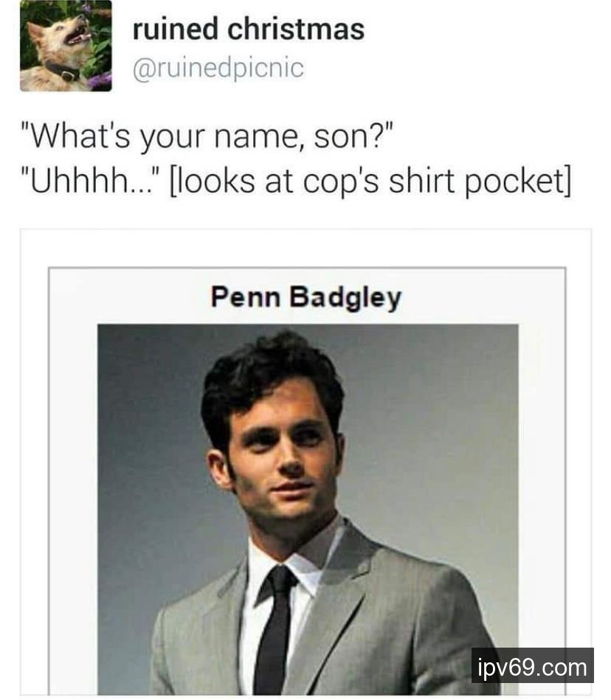
Task: Click the word "pocket]" in the tweet
Action: (x=518, y=182)
